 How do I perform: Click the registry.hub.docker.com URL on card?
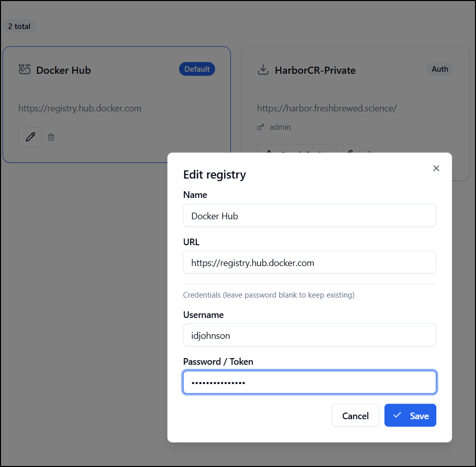coord(80,108)
